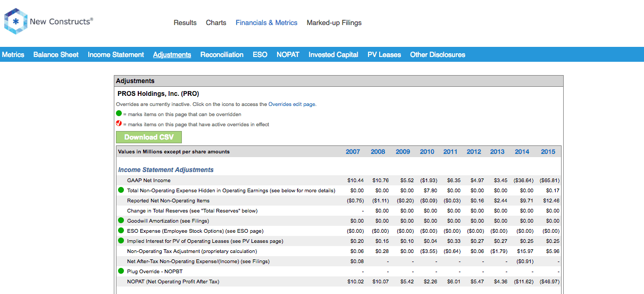Screen dimensions: 644x294
Task: Click the New Constructs brand name text
Action: click(x=61, y=21)
